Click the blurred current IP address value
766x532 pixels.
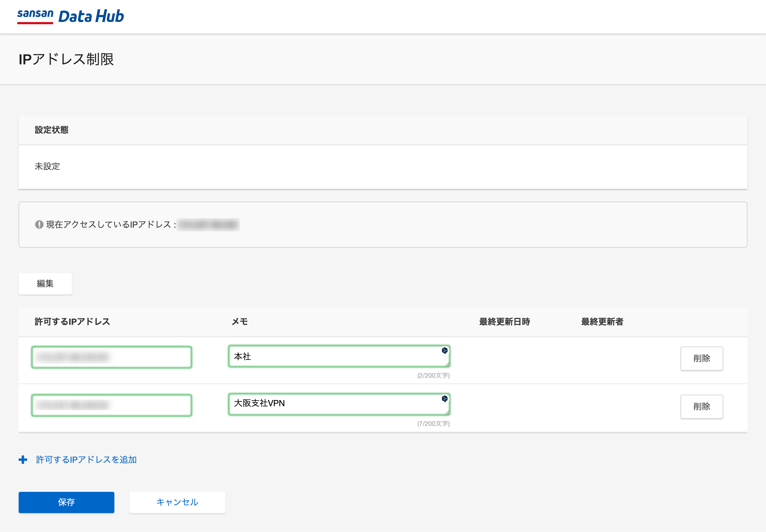(208, 225)
